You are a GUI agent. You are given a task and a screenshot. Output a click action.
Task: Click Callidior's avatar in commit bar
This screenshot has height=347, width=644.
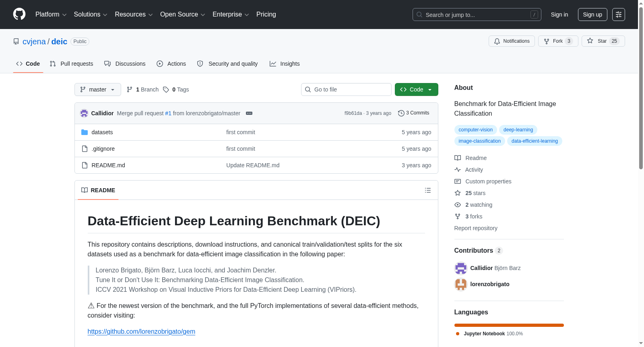(x=84, y=113)
